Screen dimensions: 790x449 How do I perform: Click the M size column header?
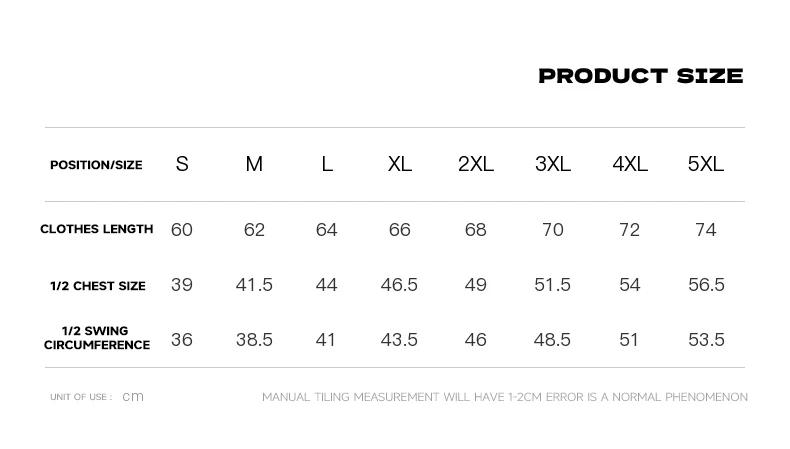(x=254, y=164)
